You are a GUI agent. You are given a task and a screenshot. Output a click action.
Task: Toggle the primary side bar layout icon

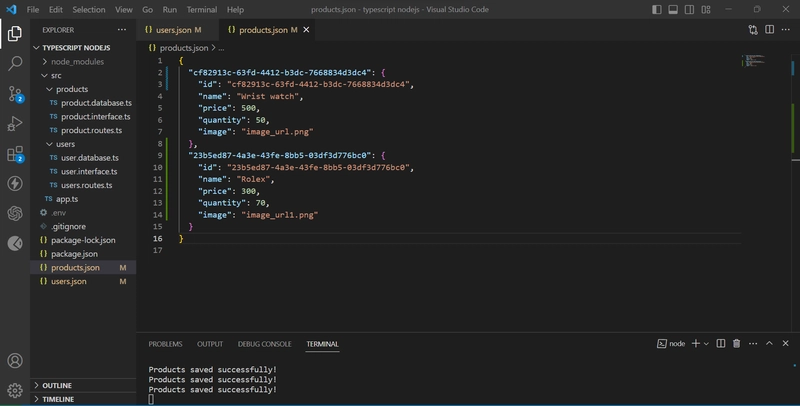point(657,9)
